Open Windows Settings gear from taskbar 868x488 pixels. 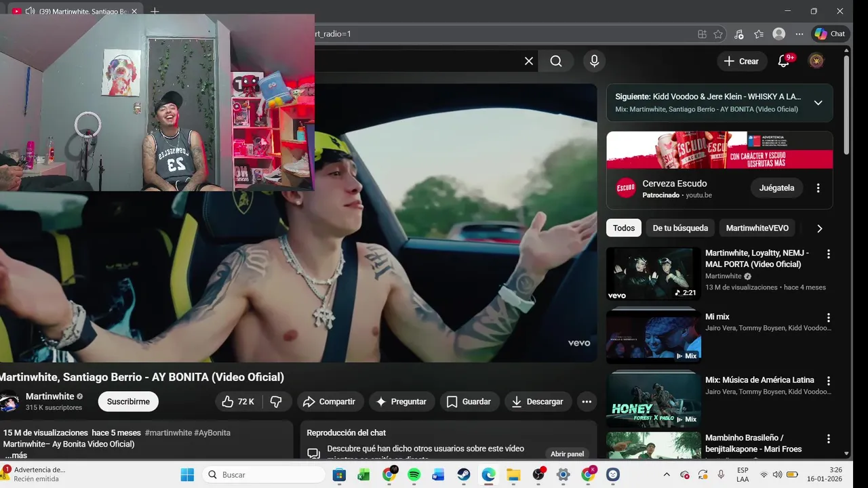(x=563, y=474)
